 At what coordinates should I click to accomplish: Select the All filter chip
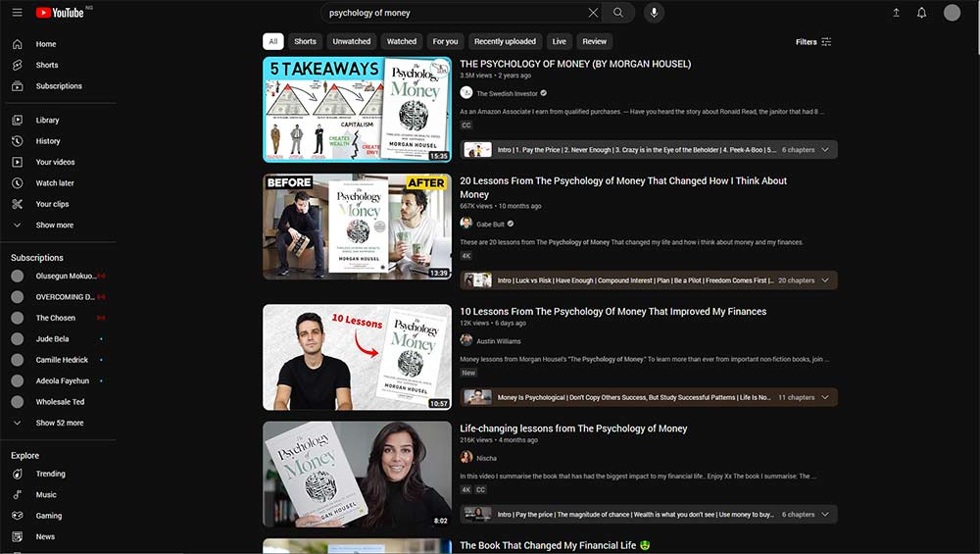tap(273, 41)
